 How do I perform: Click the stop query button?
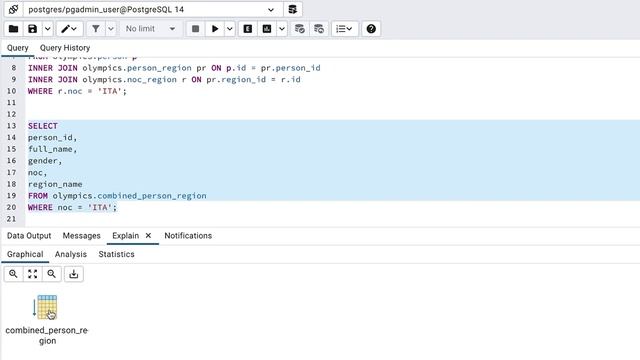tap(196, 29)
